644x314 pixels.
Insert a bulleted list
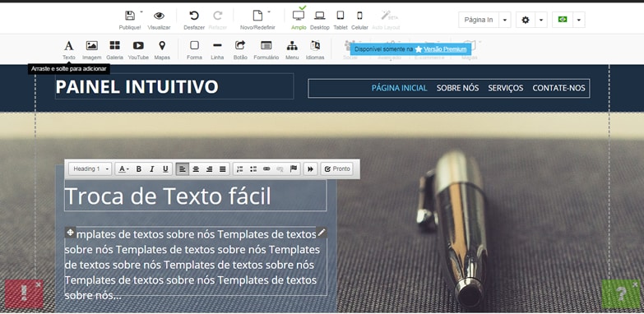pyautogui.click(x=253, y=169)
